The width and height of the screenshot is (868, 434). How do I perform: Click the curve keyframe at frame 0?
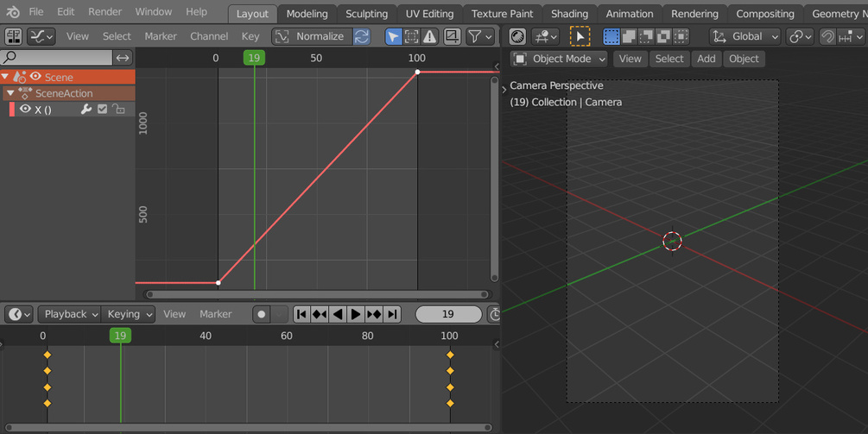(x=219, y=282)
